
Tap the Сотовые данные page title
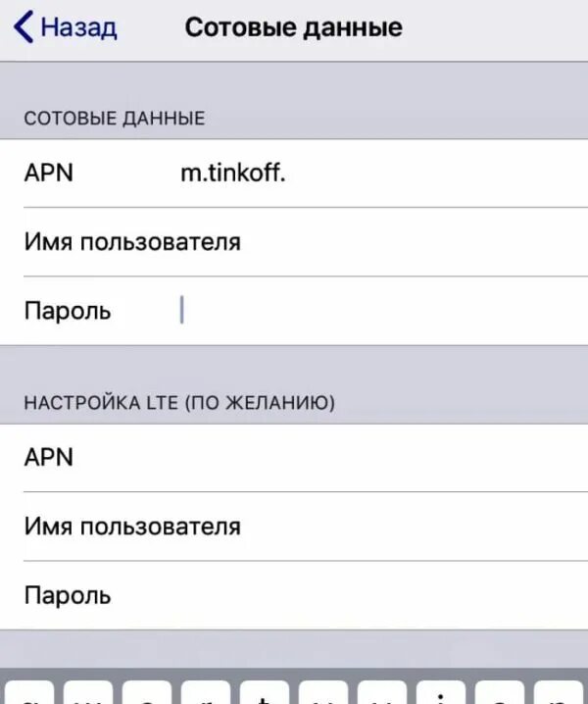(x=294, y=27)
